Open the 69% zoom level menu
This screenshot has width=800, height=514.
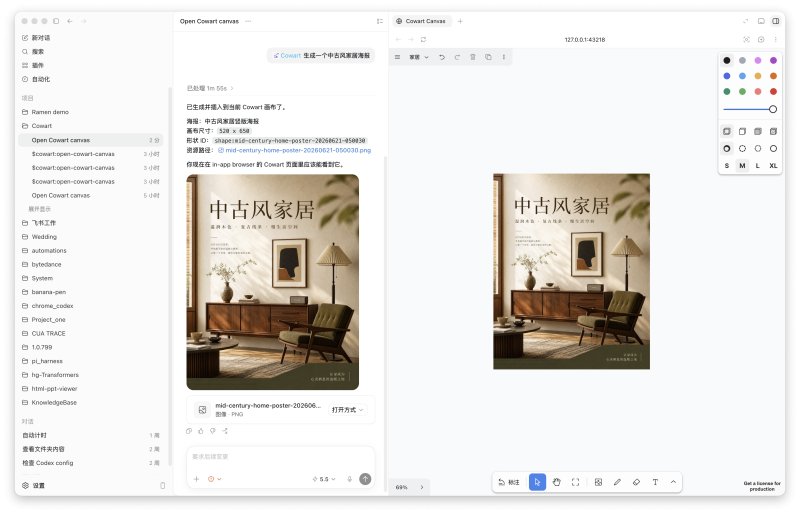pyautogui.click(x=402, y=487)
